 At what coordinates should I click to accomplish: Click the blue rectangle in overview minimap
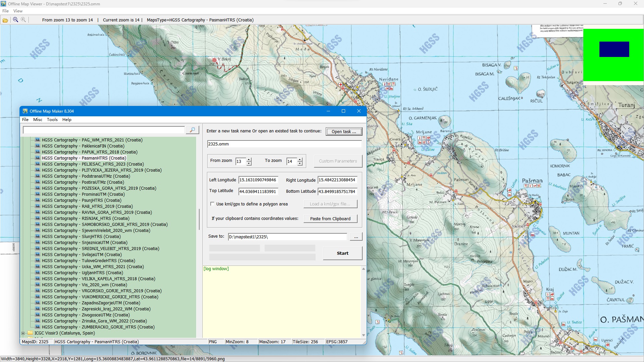click(614, 49)
